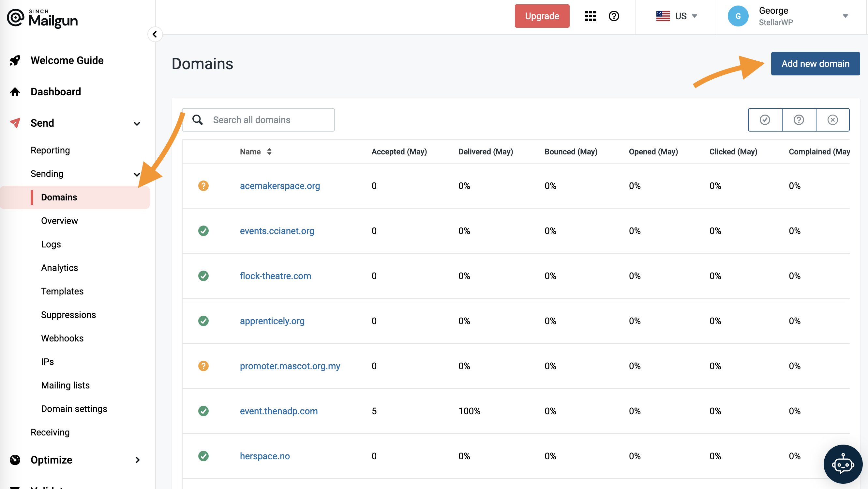The height and width of the screenshot is (489, 868).
Task: Click the Add new domain button
Action: 815,63
